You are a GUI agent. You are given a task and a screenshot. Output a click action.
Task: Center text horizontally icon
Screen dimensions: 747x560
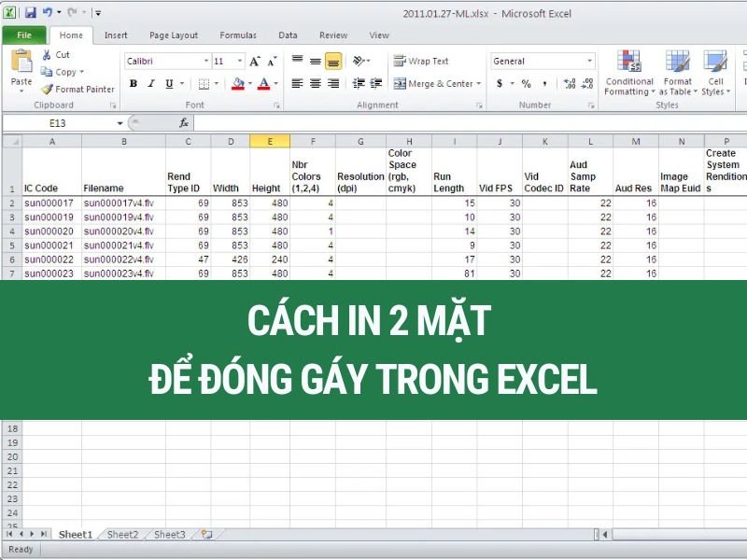[x=315, y=84]
